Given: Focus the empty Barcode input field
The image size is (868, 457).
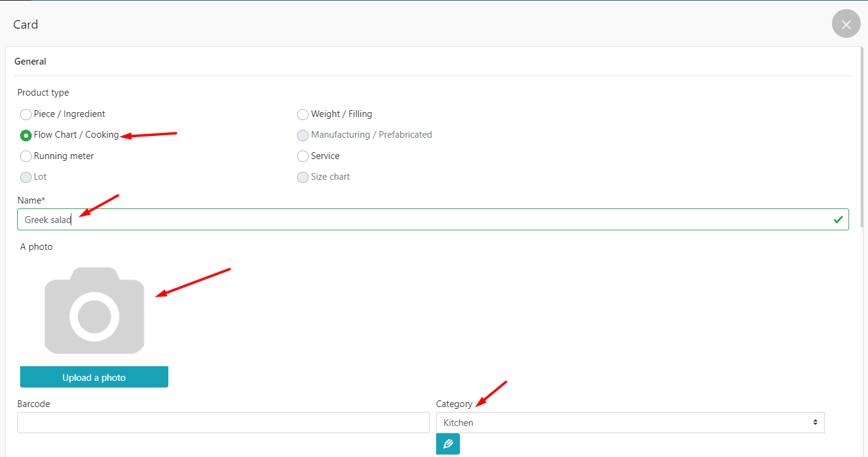Looking at the screenshot, I should pyautogui.click(x=223, y=423).
